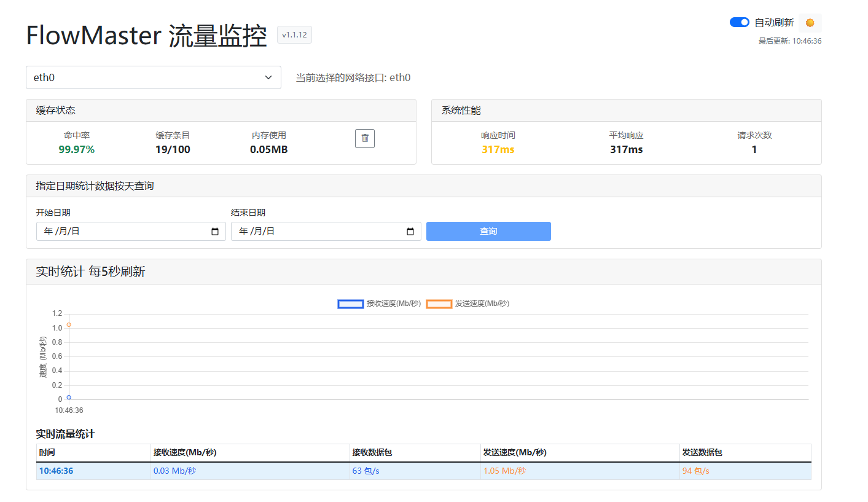This screenshot has width=868, height=502.
Task: Open the start date calendar picker icon
Action: click(x=215, y=232)
